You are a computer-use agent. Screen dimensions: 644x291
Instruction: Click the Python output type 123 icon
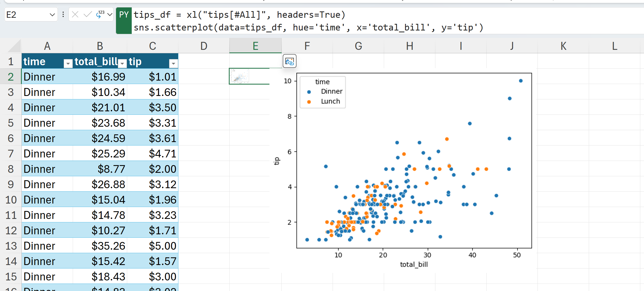100,14
